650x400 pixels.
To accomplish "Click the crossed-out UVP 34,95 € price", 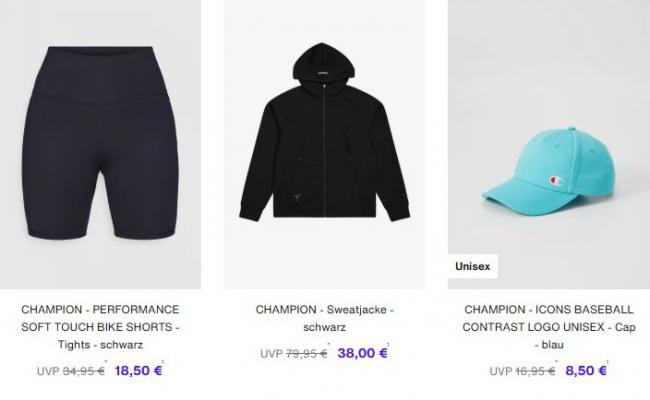I will point(70,371).
